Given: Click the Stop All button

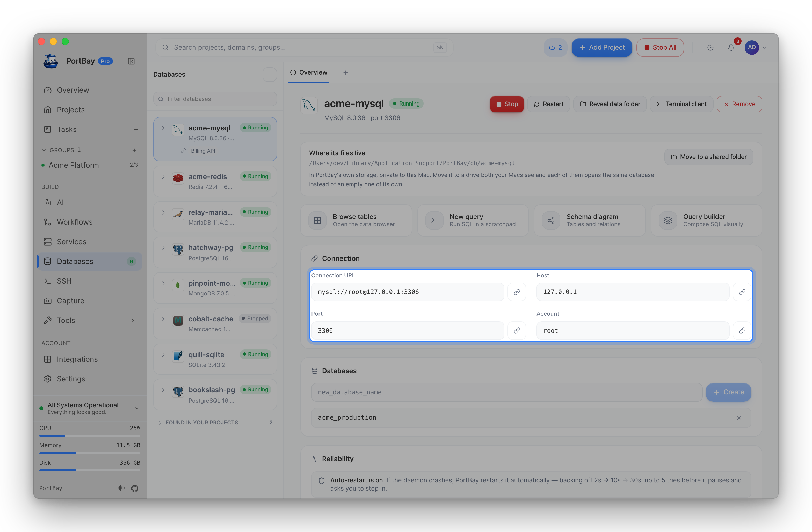Looking at the screenshot, I should [660, 47].
